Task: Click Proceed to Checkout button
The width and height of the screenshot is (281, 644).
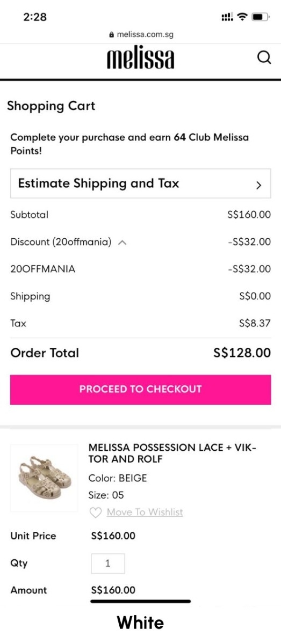Action: coord(140,390)
